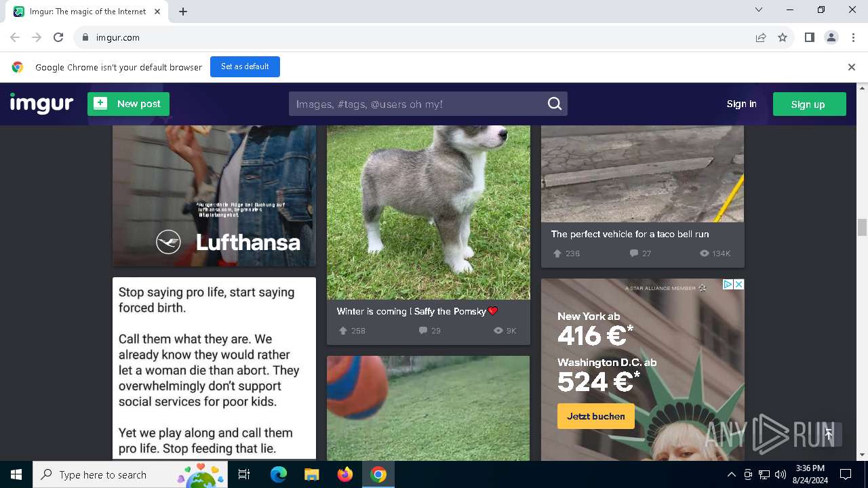The width and height of the screenshot is (868, 488).
Task: Open network status icon in tray
Action: [764, 474]
